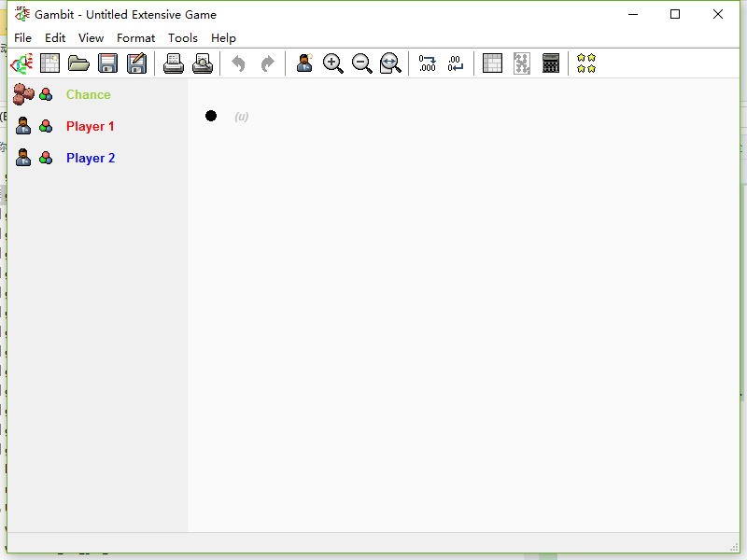747x560 pixels.
Task: Create a new extensive game tree
Action: pos(21,63)
